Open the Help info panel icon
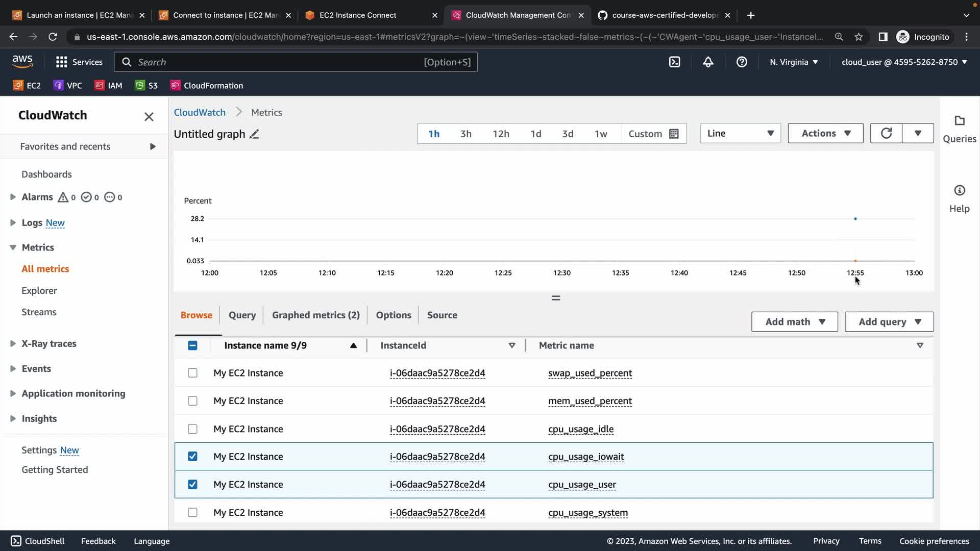 [x=959, y=191]
